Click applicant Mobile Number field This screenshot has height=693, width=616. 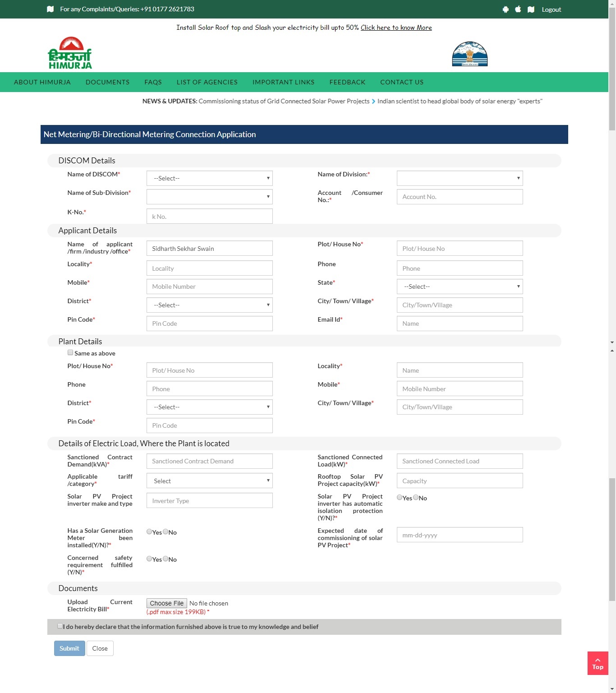pyautogui.click(x=210, y=286)
